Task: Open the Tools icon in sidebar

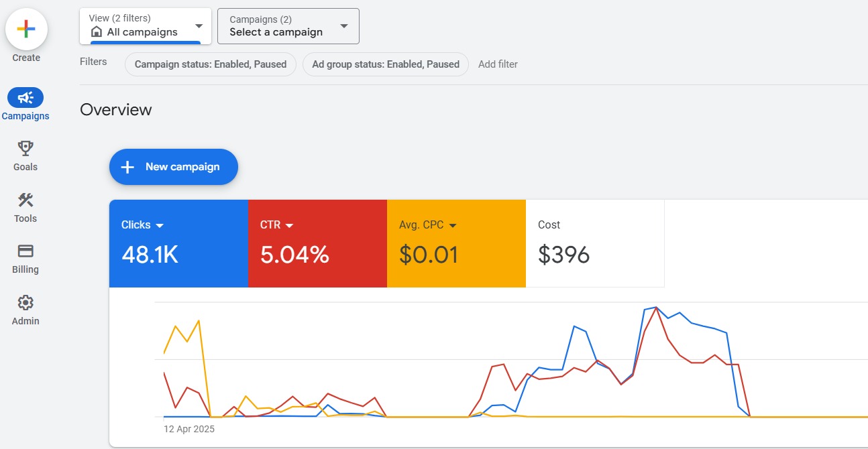Action: coord(25,200)
